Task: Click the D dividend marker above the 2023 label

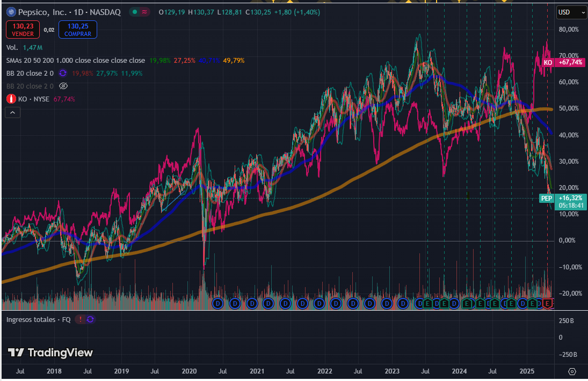Action: pos(387,303)
